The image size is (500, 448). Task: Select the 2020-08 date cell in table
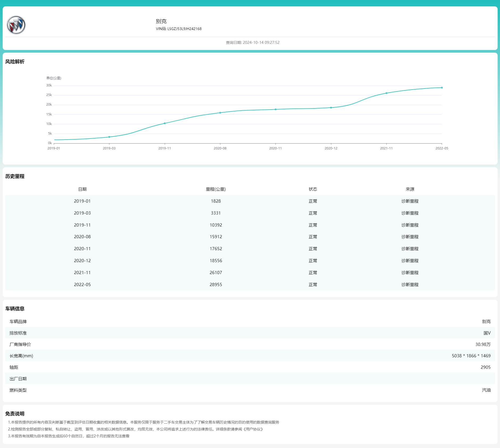(82, 237)
